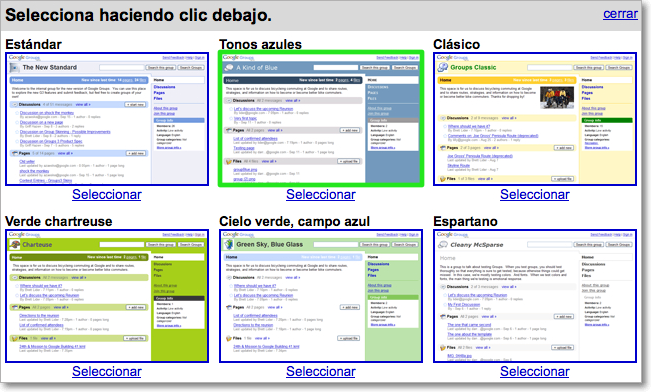Choose the Clásico preview thumbnail
Image resolution: width=651 pixels, height=392 pixels.
[535, 119]
